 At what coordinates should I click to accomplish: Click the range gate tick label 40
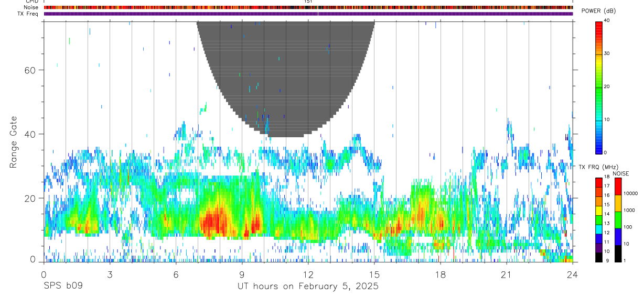tap(30, 134)
